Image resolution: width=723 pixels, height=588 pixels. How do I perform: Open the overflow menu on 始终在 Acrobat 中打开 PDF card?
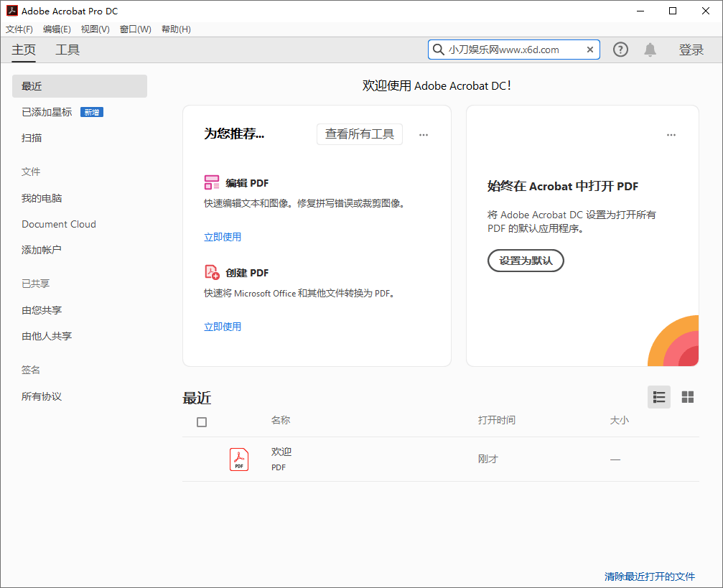pyautogui.click(x=671, y=134)
